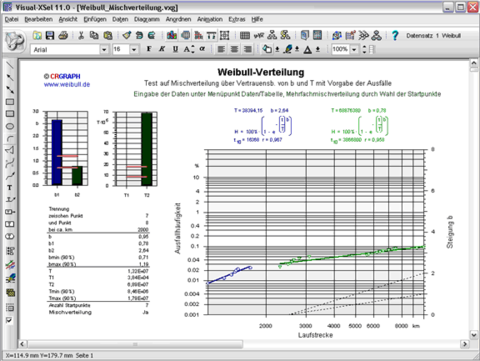Click the Cut scissors icon
This screenshot has height=361, width=480.
tap(81, 35)
